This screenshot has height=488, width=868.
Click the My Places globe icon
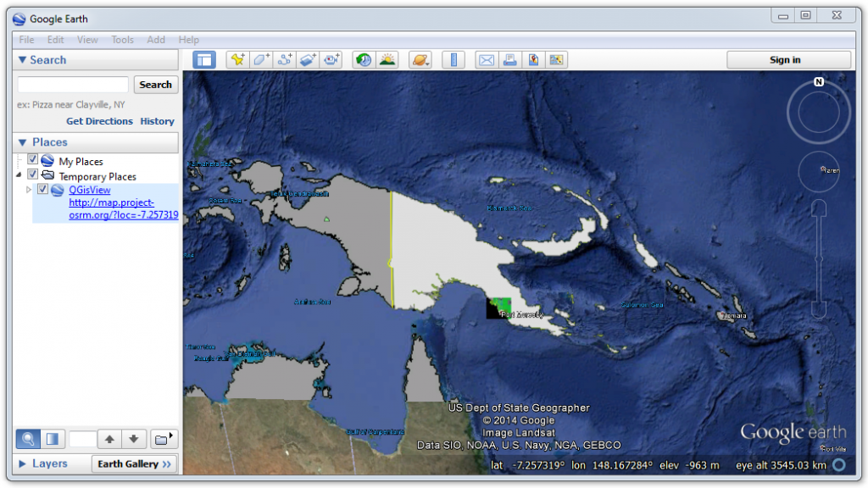[x=47, y=161]
